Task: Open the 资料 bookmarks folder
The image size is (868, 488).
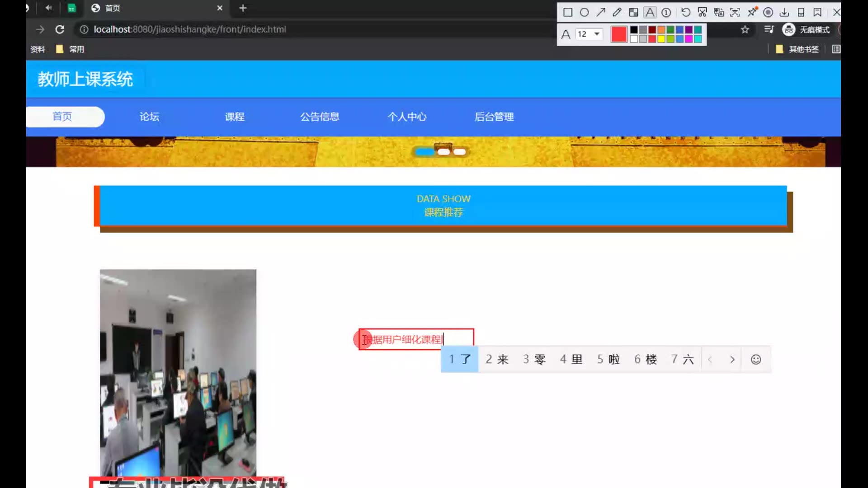Action: tap(38, 49)
